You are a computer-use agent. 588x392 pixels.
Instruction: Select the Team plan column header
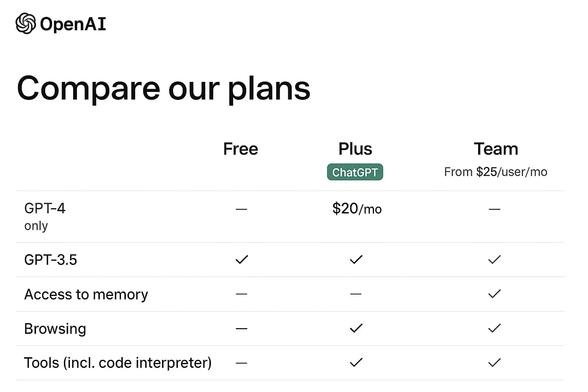click(496, 149)
